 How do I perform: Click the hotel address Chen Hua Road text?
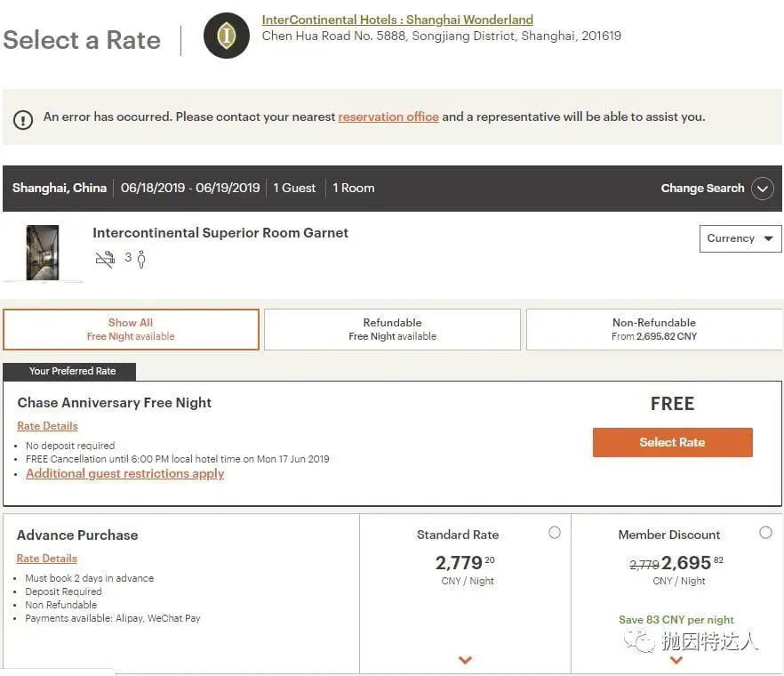pyautogui.click(x=442, y=36)
